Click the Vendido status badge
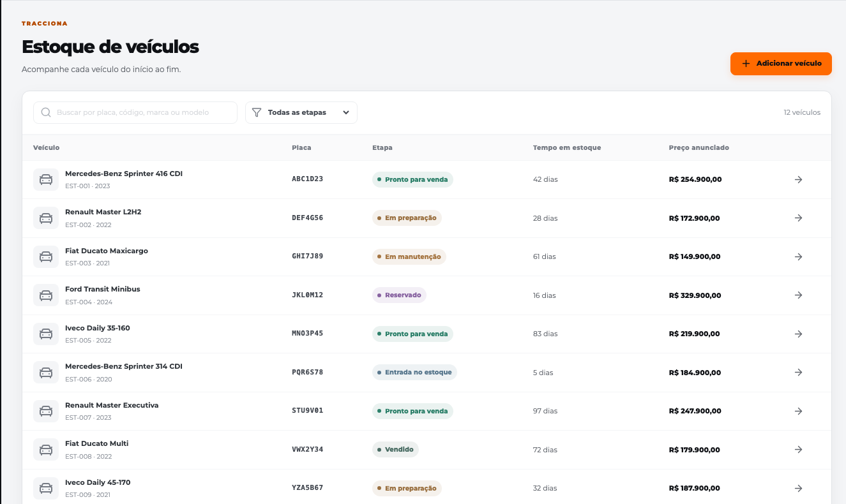The height and width of the screenshot is (504, 846). 395,450
